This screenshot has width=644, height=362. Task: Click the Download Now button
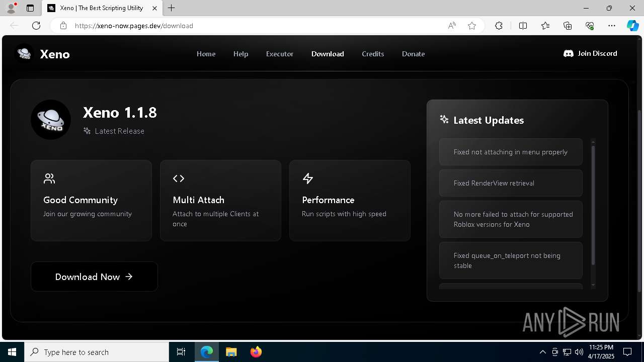(94, 277)
